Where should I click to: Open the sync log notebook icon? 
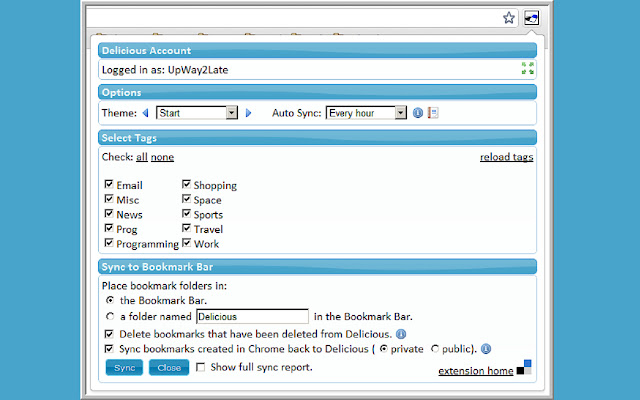(433, 113)
